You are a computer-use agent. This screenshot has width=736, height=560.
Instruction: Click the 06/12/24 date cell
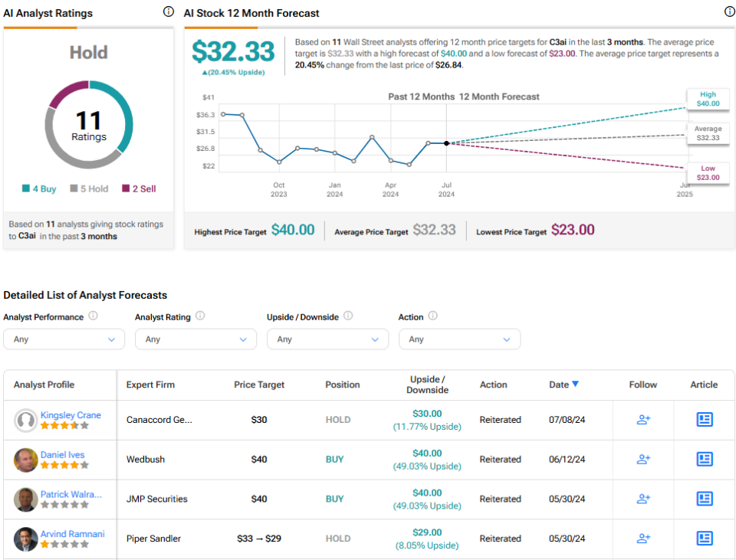click(567, 460)
